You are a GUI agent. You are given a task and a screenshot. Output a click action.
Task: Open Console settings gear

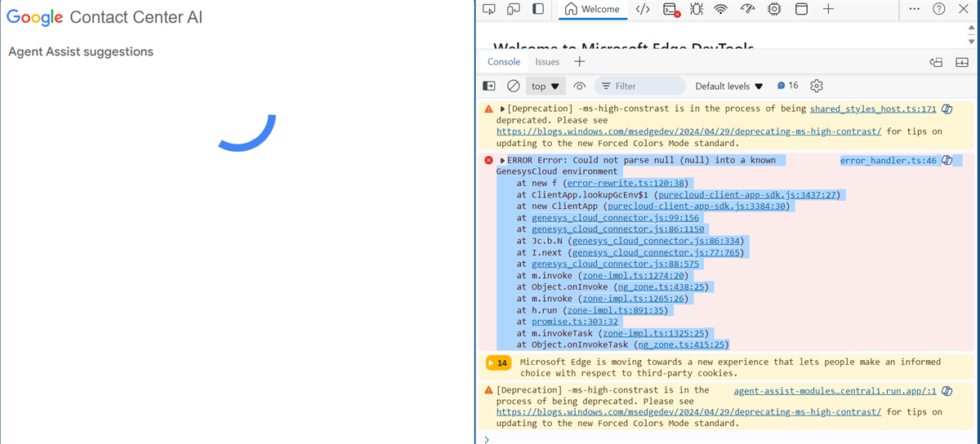click(x=816, y=86)
